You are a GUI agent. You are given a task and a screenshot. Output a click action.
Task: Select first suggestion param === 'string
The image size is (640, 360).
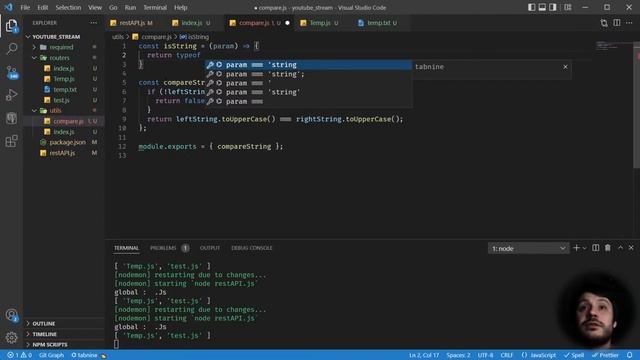click(x=308, y=65)
